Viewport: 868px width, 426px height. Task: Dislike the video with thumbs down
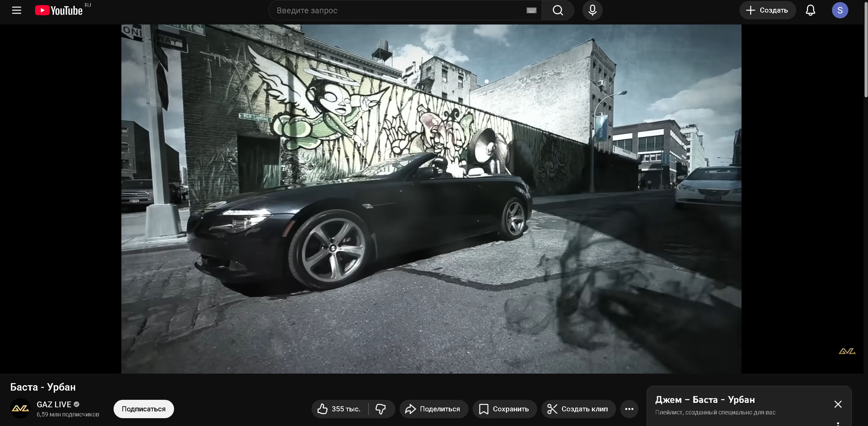380,409
